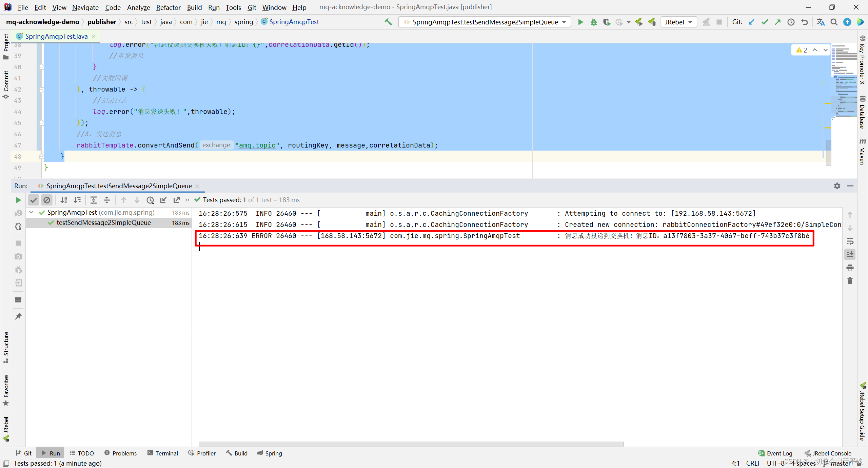Open the Terminal tool window tab

[x=163, y=453]
